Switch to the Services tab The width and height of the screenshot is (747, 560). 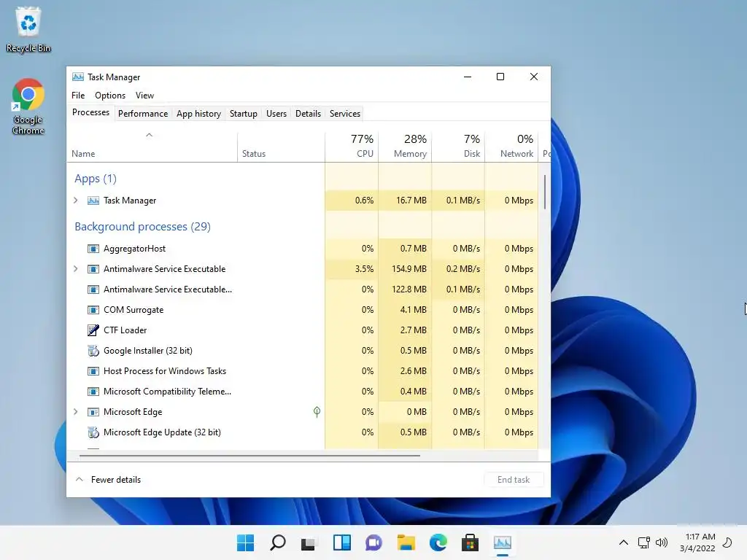(345, 113)
